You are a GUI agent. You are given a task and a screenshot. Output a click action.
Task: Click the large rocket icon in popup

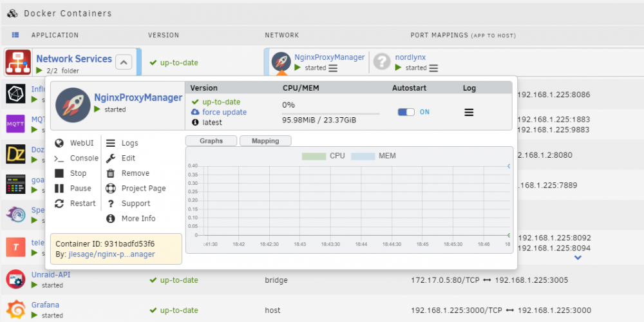73,105
